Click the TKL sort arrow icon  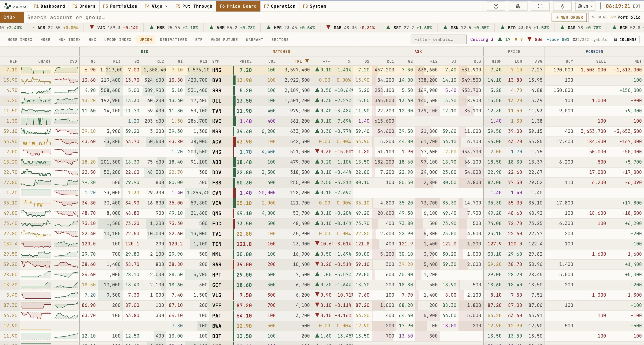coord(307,61)
